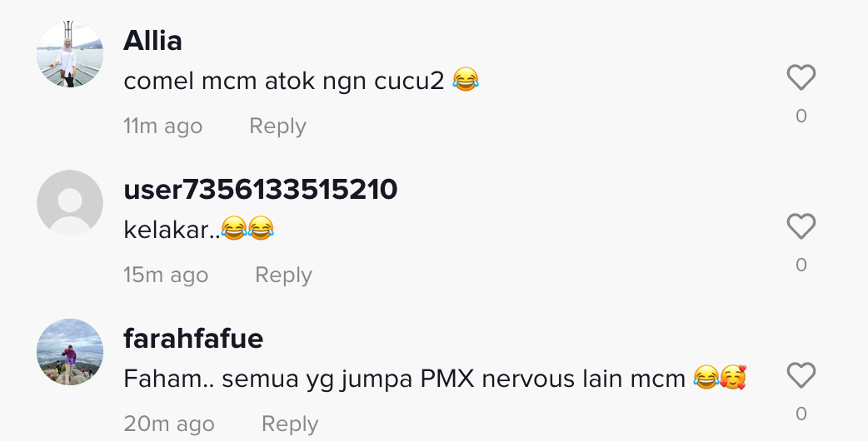Click the '15m ago' timestamp
868x441 pixels.
pyautogui.click(x=166, y=275)
